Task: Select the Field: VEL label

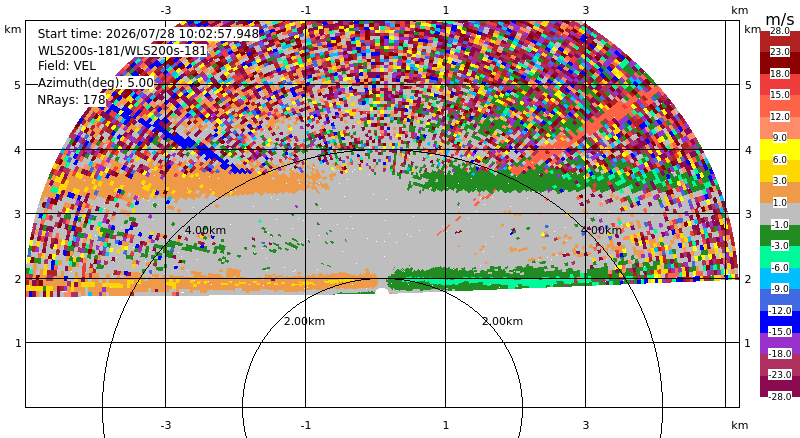Action: (x=67, y=66)
